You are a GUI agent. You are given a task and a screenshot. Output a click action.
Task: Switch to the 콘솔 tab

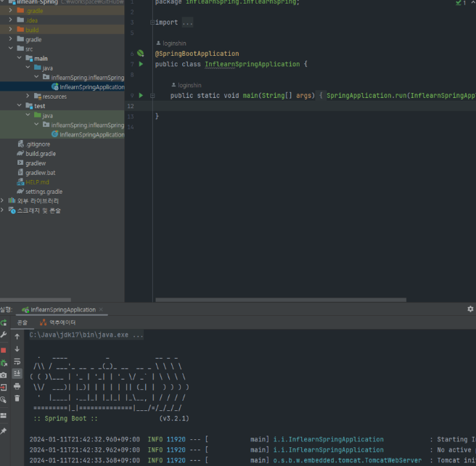(x=22, y=322)
